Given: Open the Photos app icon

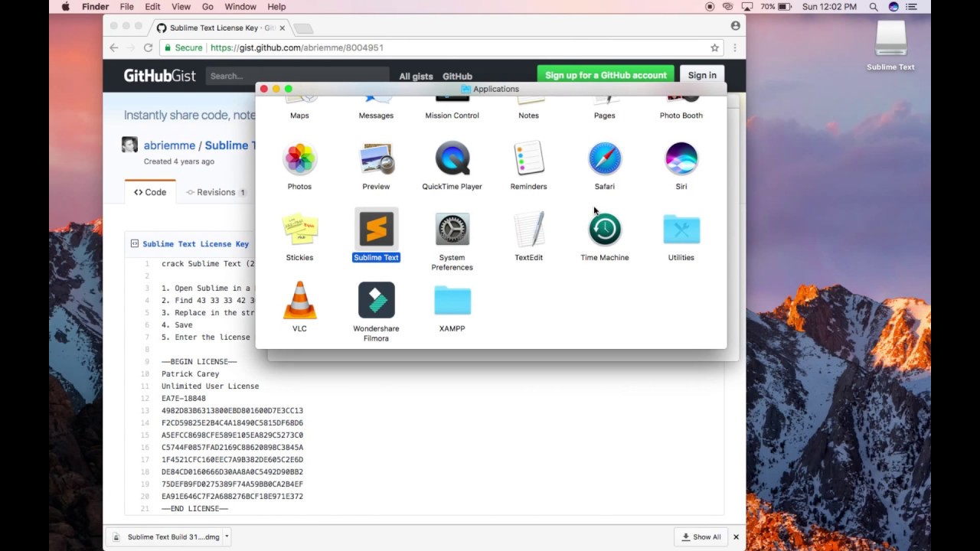Looking at the screenshot, I should tap(299, 159).
